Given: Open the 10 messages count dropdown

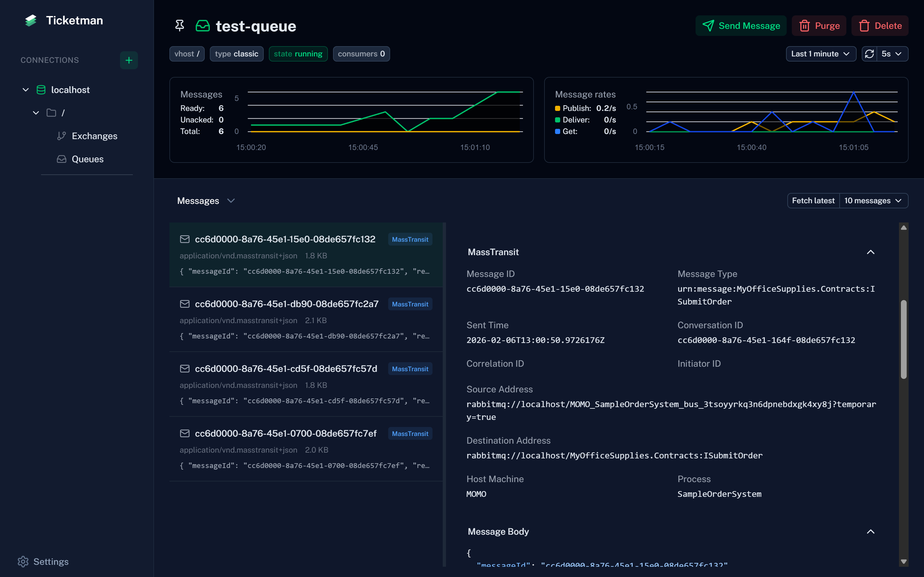Looking at the screenshot, I should click(873, 201).
